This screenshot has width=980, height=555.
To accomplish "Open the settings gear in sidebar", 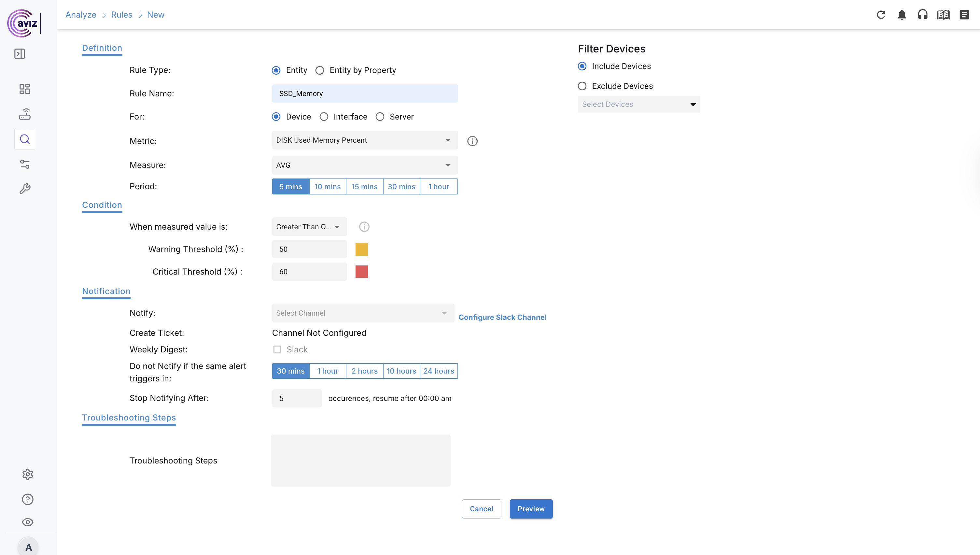I will click(x=27, y=474).
